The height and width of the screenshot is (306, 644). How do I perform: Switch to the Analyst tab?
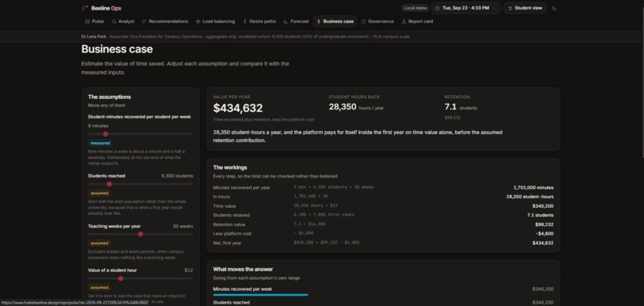[x=123, y=22]
